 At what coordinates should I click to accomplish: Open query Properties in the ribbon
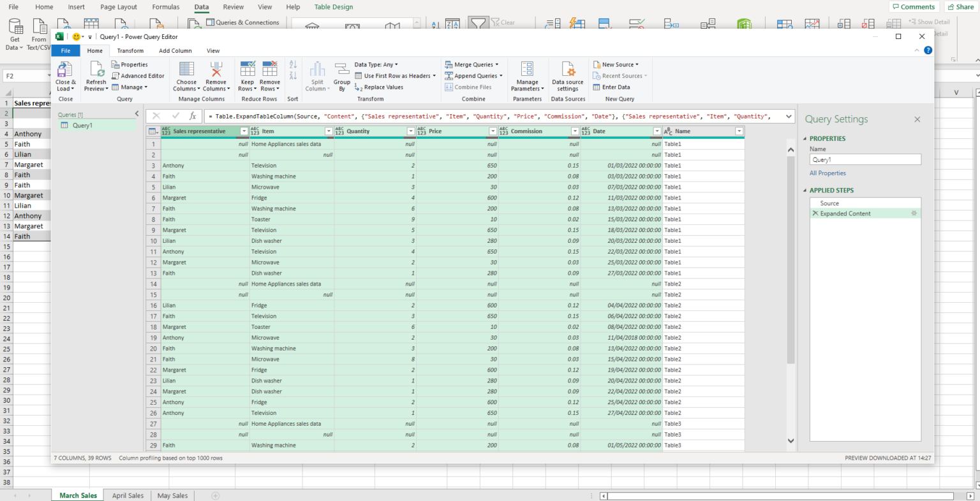[130, 64]
